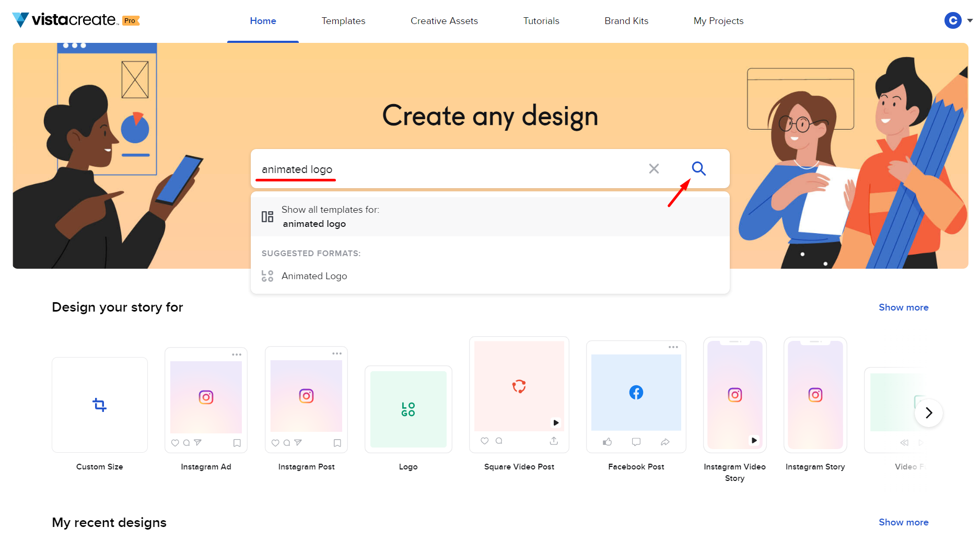Click the three dots on the Facebook Post card
The height and width of the screenshot is (539, 980).
click(x=673, y=347)
